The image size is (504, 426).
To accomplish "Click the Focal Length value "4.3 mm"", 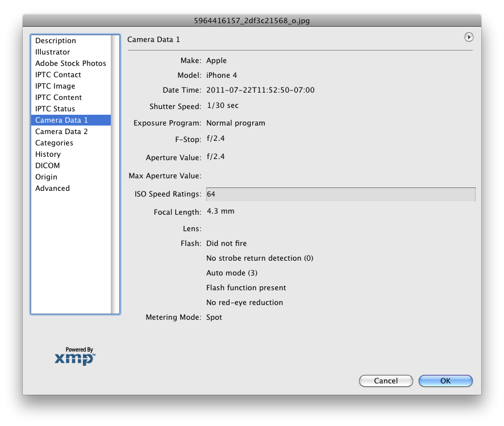I will pos(220,211).
